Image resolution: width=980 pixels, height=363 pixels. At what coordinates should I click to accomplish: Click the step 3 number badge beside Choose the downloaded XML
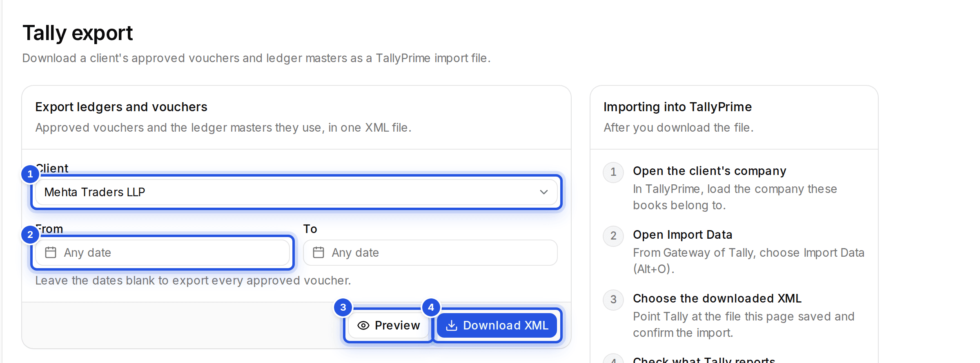[x=613, y=300]
